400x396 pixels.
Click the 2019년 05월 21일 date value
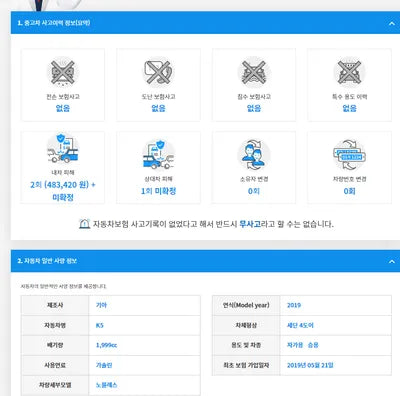pos(310,365)
